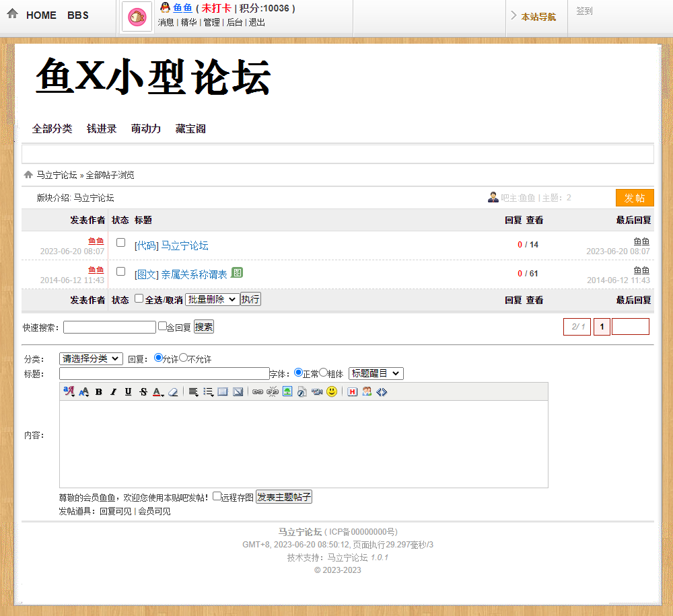The width and height of the screenshot is (673, 616).
Task: Toggle strikethrough formatting in editor toolbar
Action: [x=143, y=391]
